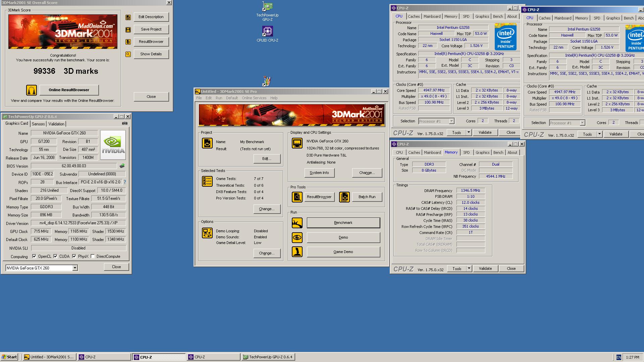Click the GPU-Z screenshot camera icon
This screenshot has width=644, height=362.
125,123
